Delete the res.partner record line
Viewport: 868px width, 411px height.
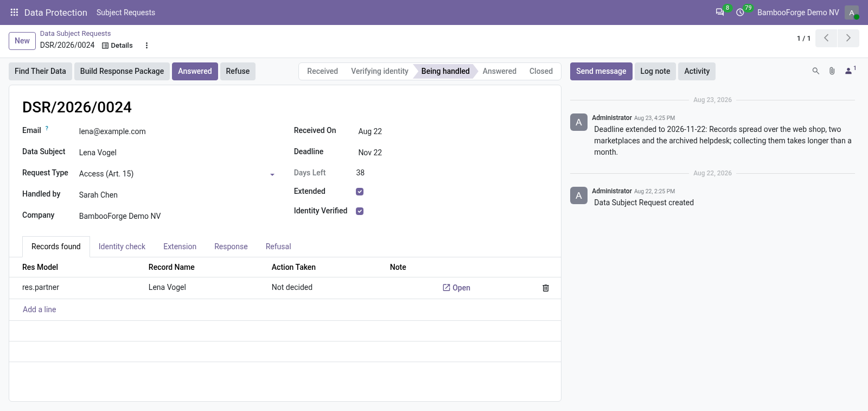point(546,288)
